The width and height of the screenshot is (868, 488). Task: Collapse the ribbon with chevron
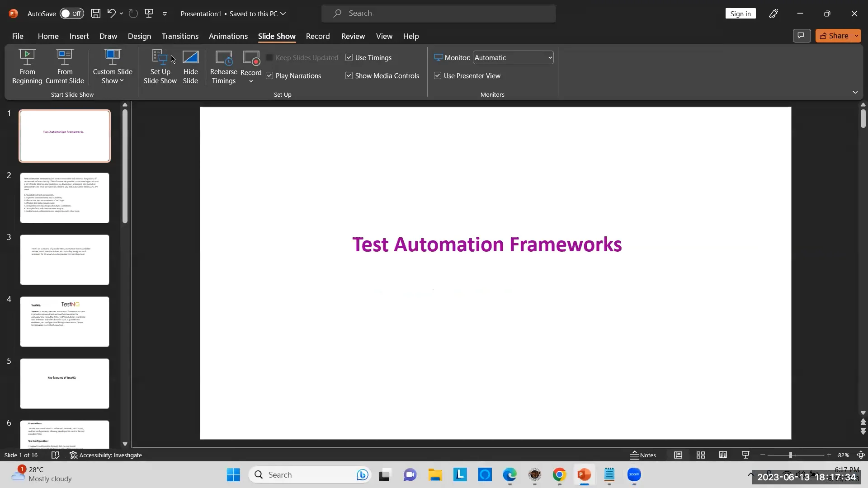tap(855, 92)
